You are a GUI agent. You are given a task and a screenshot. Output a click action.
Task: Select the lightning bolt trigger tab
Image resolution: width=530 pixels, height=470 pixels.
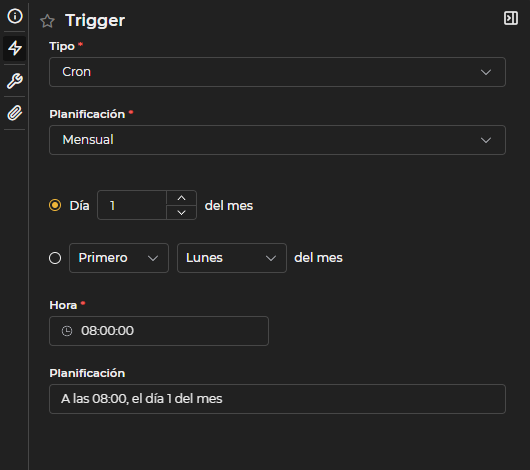[x=15, y=48]
